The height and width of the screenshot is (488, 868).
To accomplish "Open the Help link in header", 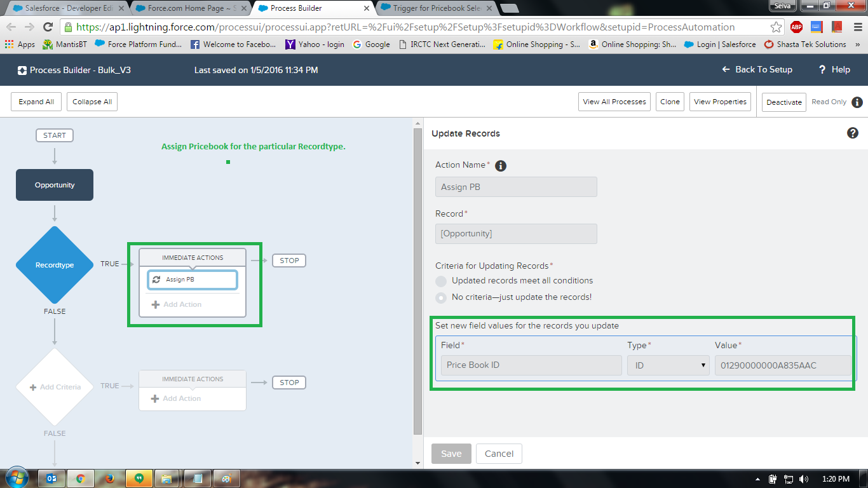I will 834,69.
